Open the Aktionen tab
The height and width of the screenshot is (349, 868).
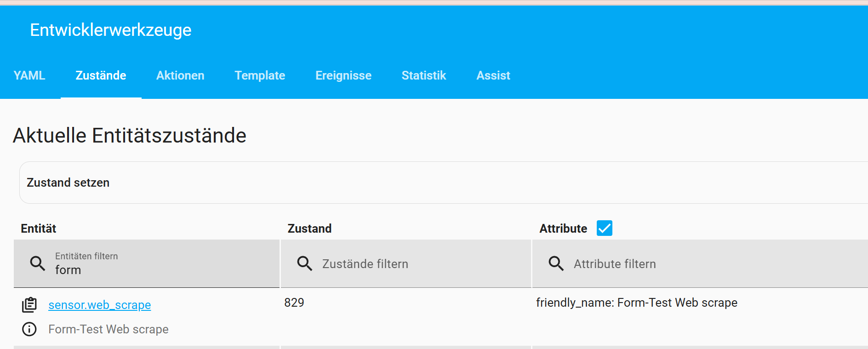point(180,75)
